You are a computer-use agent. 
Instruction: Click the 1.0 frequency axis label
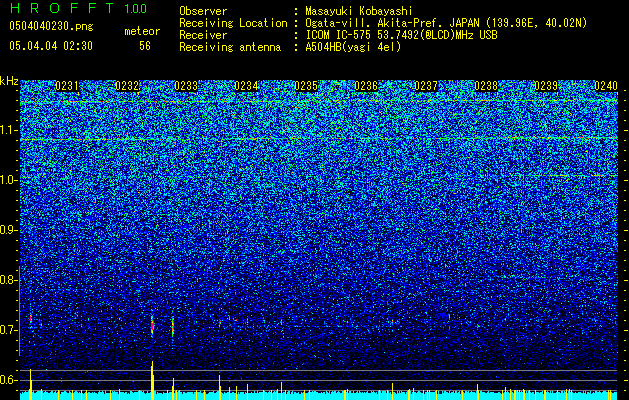(x=9, y=180)
